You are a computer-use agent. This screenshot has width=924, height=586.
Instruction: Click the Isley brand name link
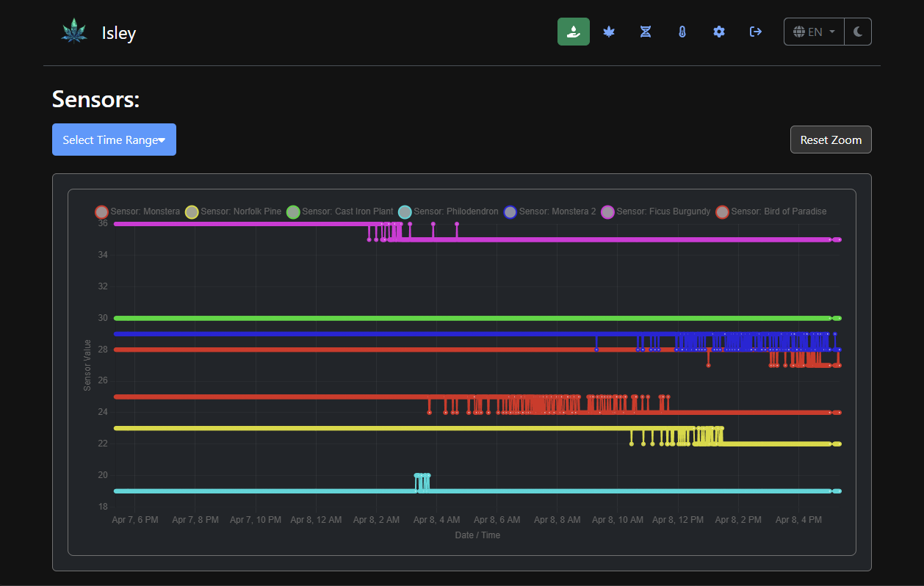[119, 33]
